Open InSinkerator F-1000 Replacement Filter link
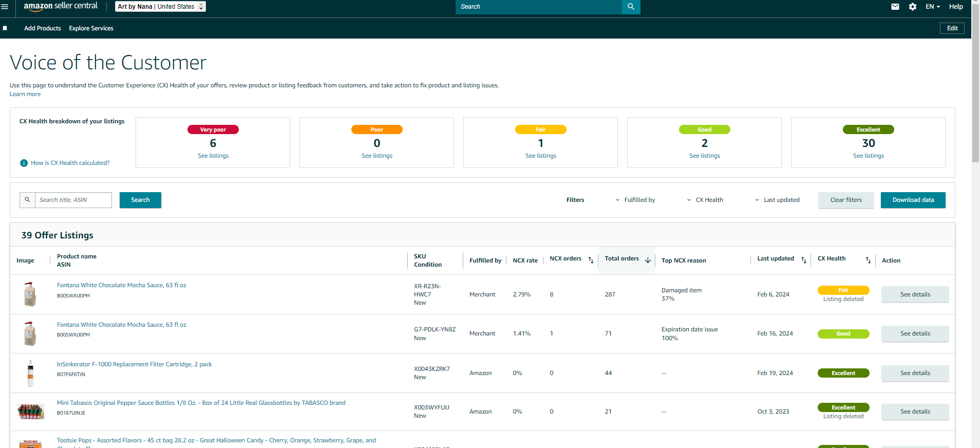The image size is (980, 448). point(135,364)
